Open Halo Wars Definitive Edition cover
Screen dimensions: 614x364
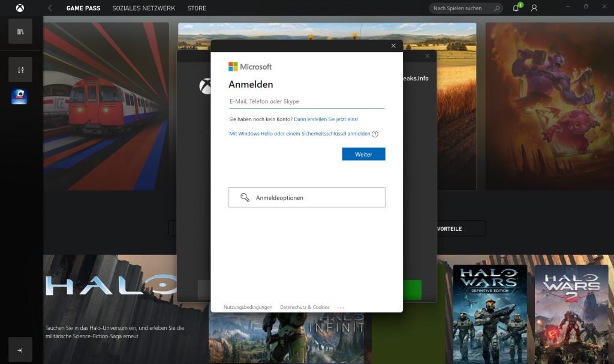point(490,314)
